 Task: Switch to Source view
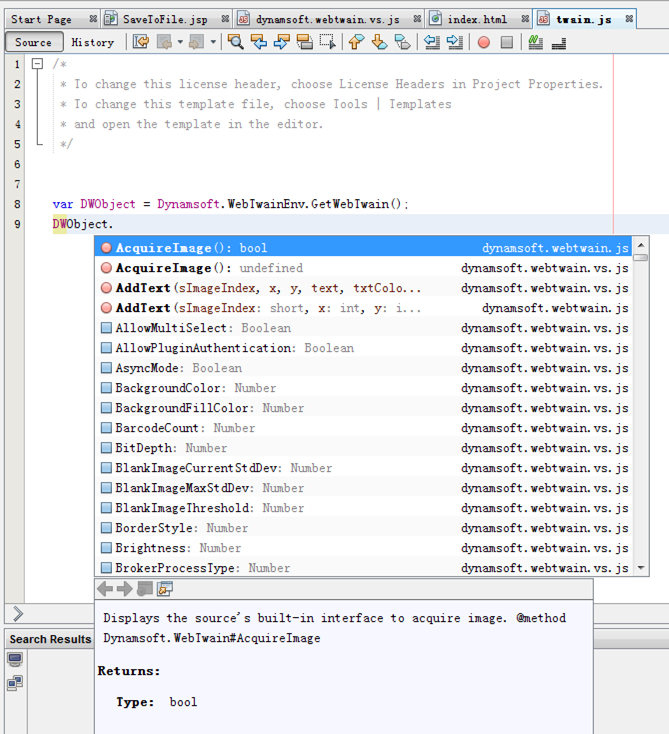33,42
